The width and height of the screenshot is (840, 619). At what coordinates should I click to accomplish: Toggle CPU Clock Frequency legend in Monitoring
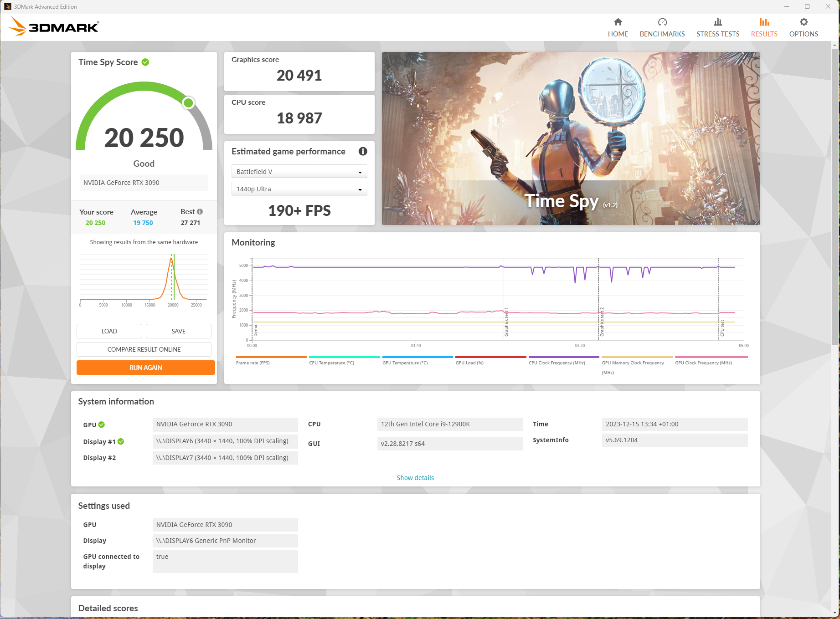coord(564,360)
